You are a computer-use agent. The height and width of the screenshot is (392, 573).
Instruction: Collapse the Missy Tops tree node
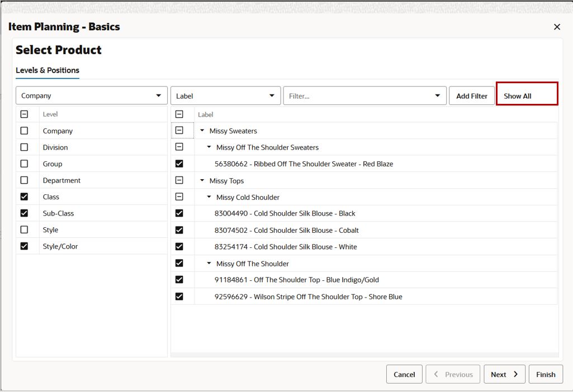tap(202, 180)
